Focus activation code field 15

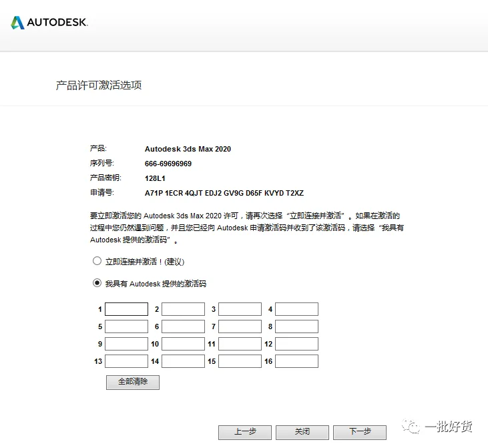(x=240, y=361)
